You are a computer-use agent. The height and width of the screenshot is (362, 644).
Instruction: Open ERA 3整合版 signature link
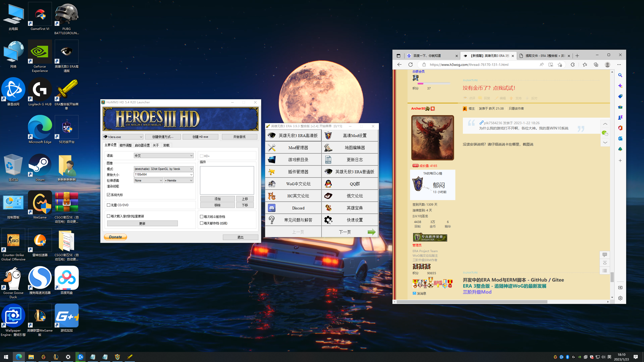coord(504,286)
